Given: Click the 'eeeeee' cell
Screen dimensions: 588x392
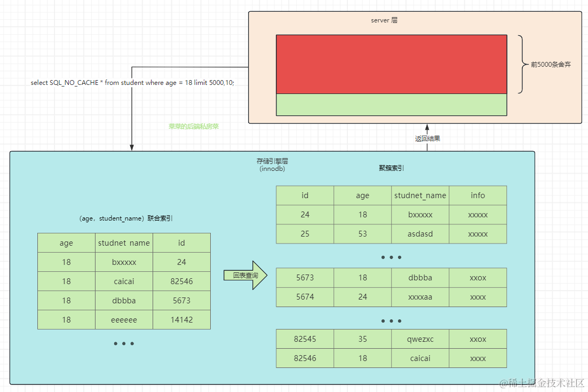Looking at the screenshot, I should 124,320.
